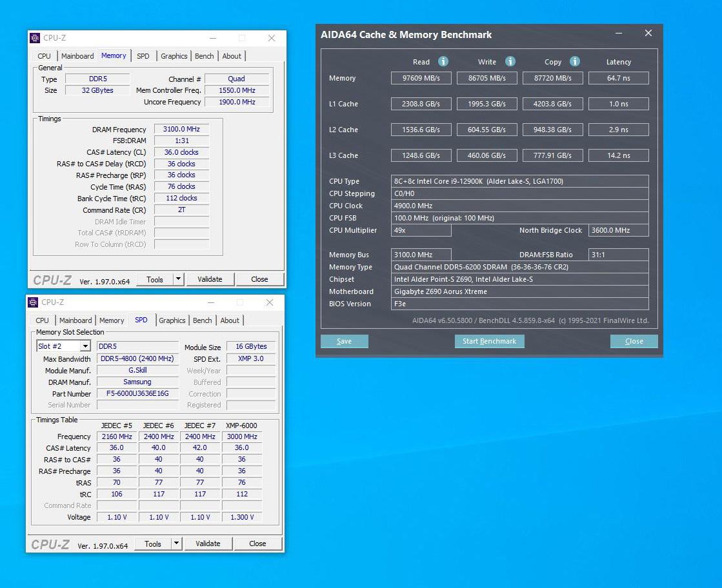Click the Max Bandwidth DDR5-4800 value

(137, 358)
